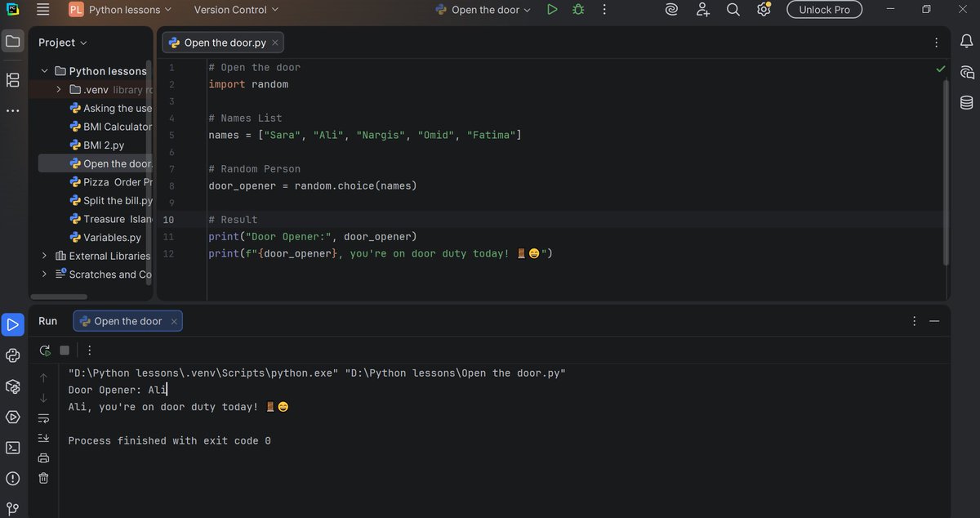Toggle scroll to end of console
The image size is (980, 518).
pos(43,438)
